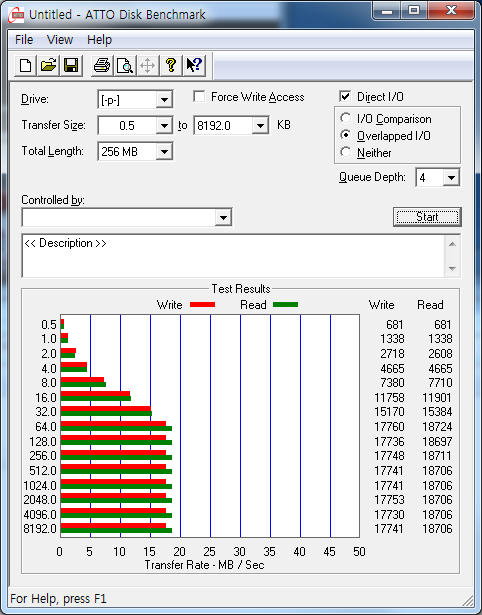
Task: Click the red Write legend swatch
Action: [x=202, y=305]
